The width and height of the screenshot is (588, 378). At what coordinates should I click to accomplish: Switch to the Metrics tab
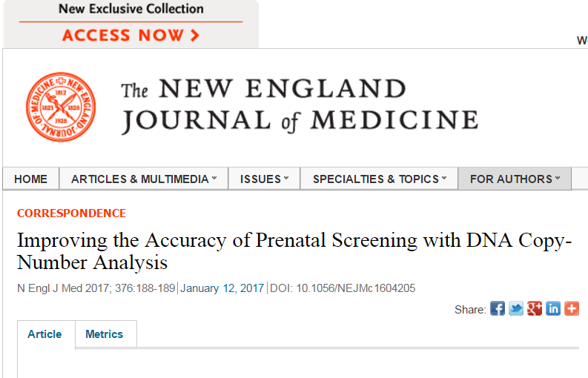tap(105, 334)
